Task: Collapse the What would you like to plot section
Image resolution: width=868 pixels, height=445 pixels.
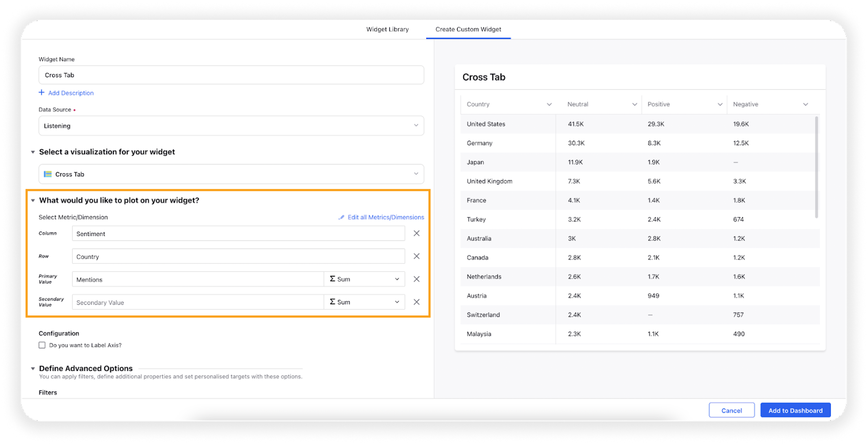Action: [33, 201]
